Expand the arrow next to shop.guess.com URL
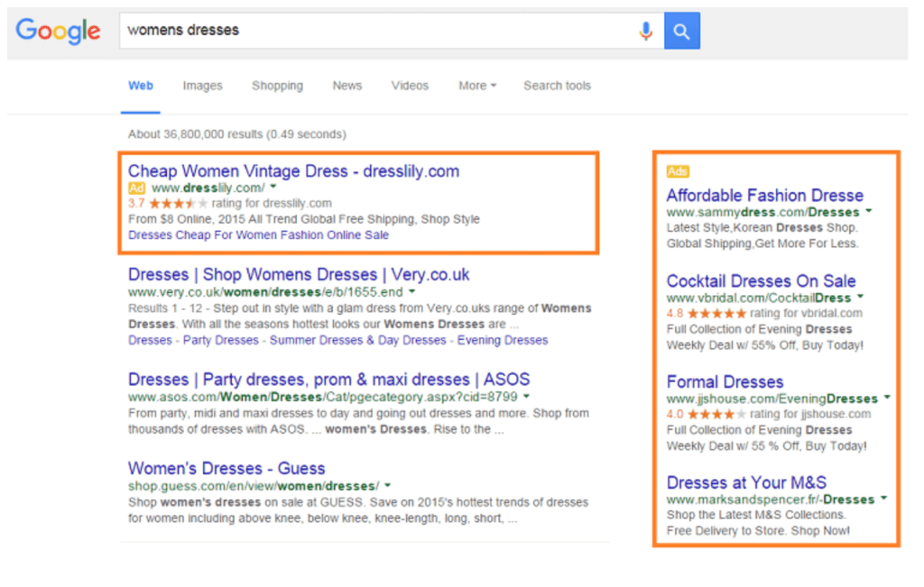The width and height of the screenshot is (924, 587). (x=388, y=486)
